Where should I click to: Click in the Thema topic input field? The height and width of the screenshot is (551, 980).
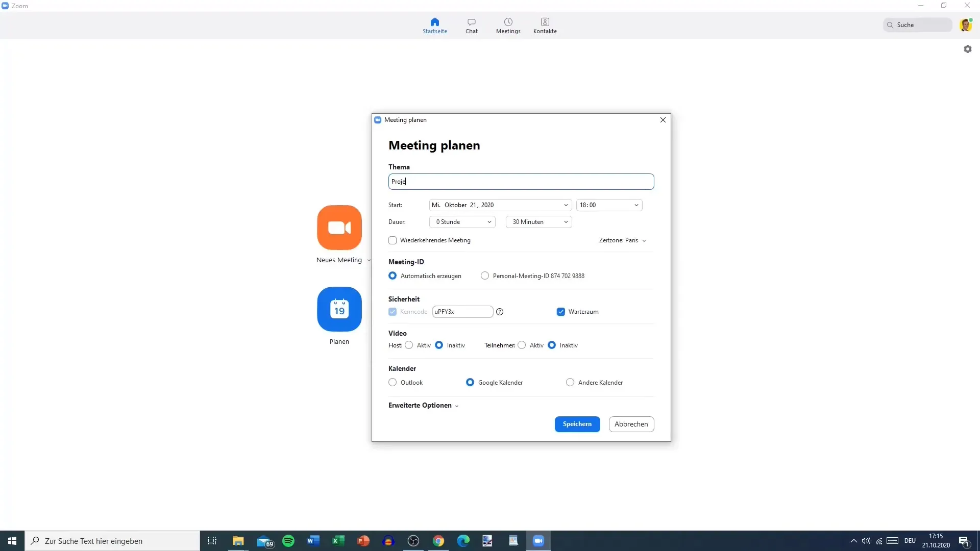point(521,181)
